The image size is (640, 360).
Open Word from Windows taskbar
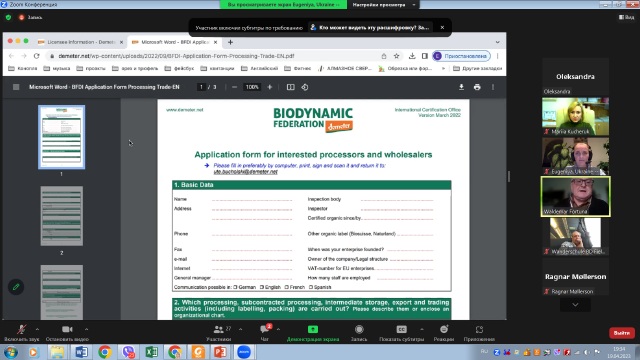(81, 352)
